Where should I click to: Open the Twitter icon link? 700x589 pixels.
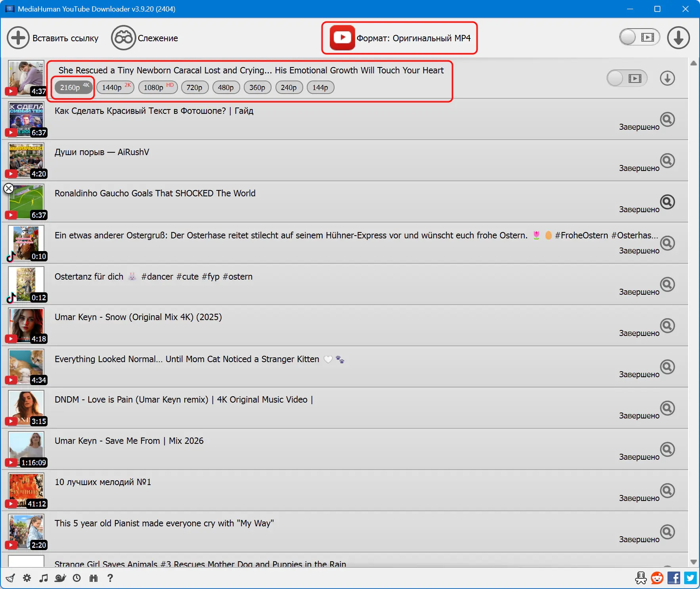[x=690, y=578]
